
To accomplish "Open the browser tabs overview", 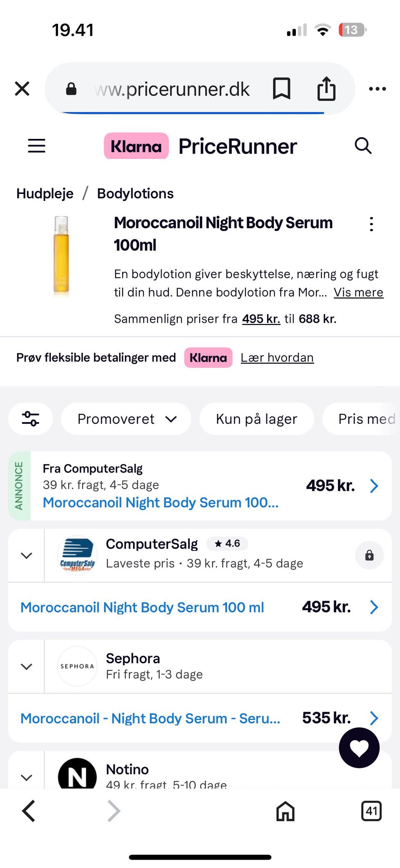I will click(x=371, y=811).
